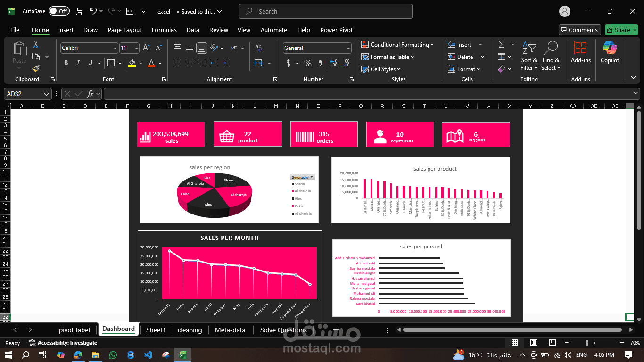Click the Cut scissors icon
The width and height of the screenshot is (644, 362).
[x=36, y=45]
